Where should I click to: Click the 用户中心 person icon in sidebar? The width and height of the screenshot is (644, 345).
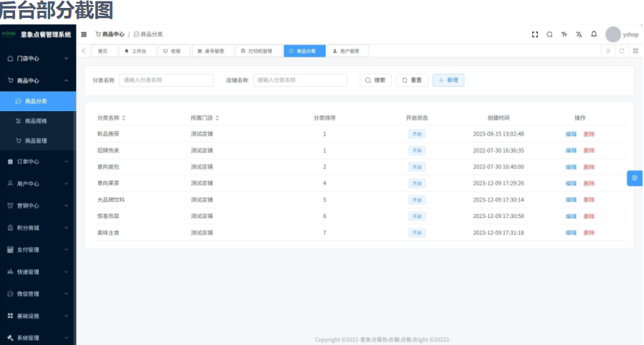[x=10, y=184]
